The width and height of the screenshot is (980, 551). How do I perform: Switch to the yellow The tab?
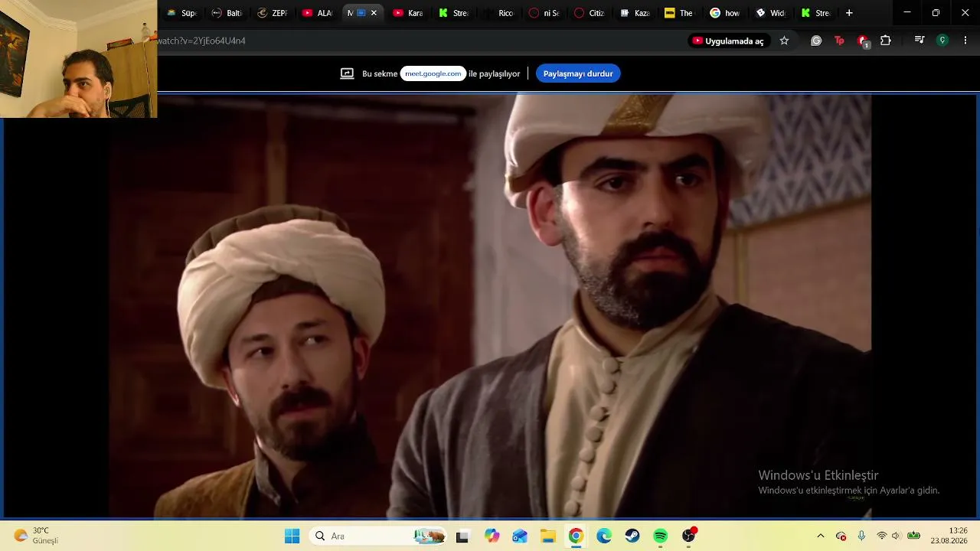point(679,13)
